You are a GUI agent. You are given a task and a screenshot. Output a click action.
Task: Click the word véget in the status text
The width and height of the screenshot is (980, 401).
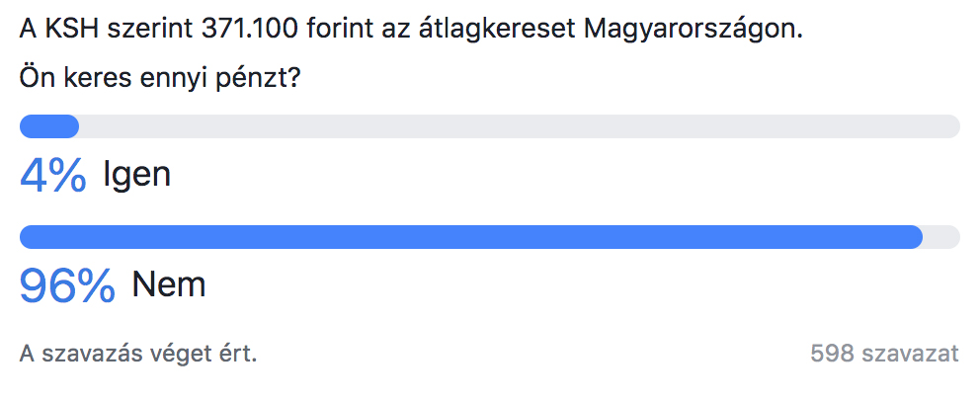pos(176,355)
